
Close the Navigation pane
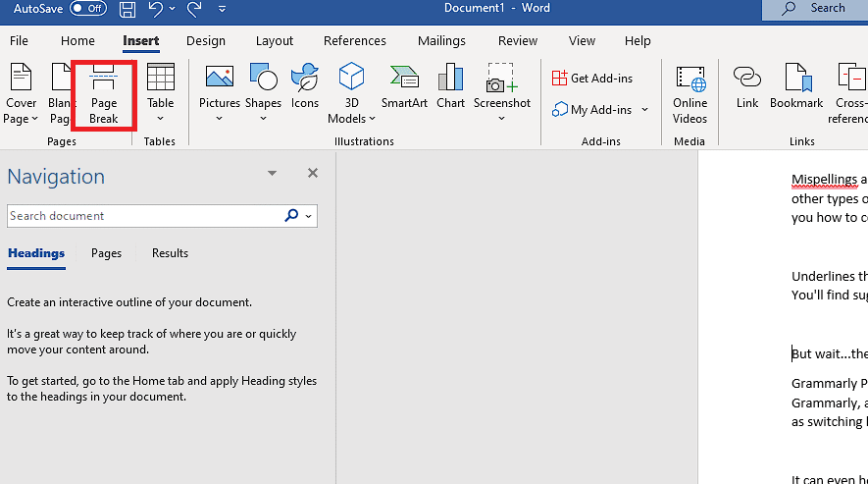point(313,174)
